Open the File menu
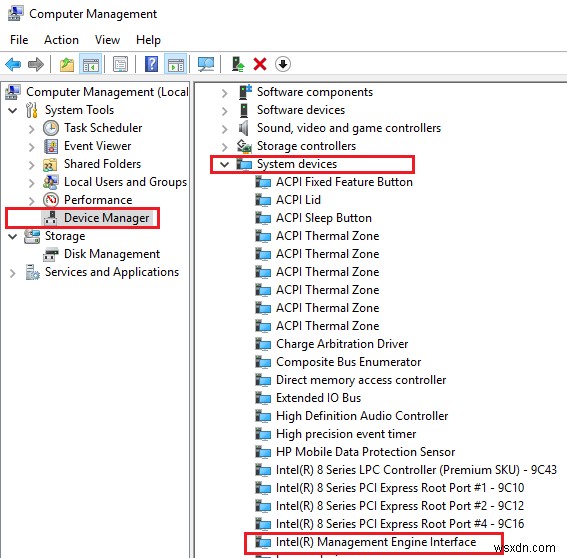The image size is (567, 558). click(x=19, y=39)
